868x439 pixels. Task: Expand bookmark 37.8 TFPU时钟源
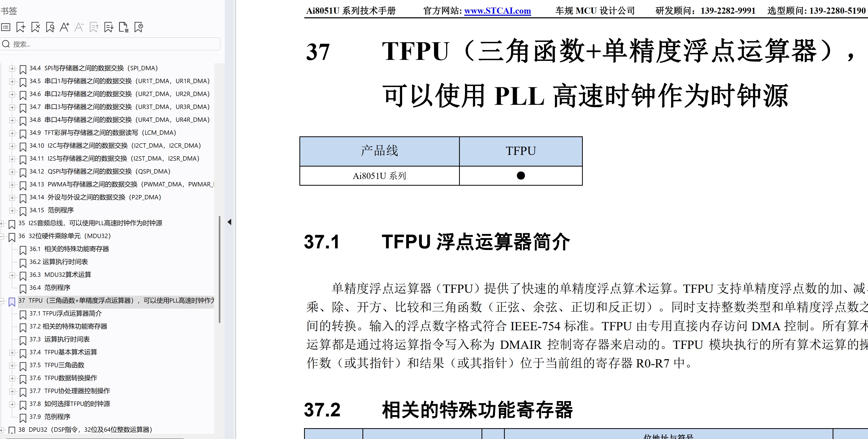(12, 404)
